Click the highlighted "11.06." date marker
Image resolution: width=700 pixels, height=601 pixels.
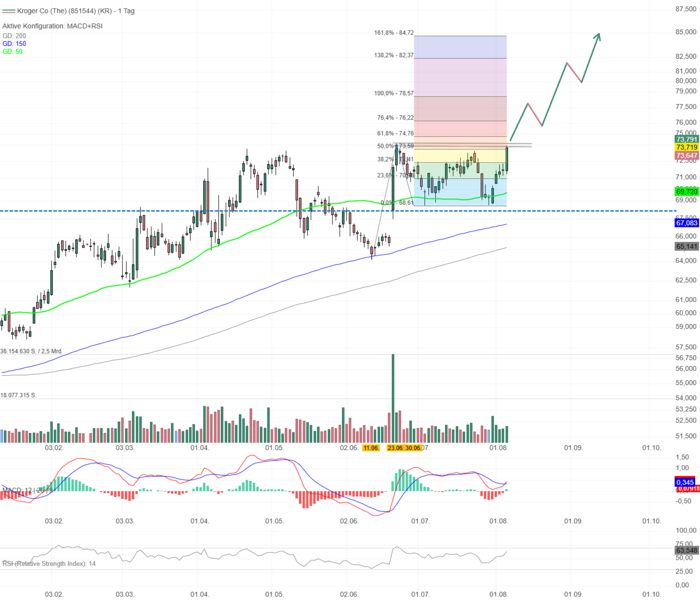pyautogui.click(x=371, y=448)
